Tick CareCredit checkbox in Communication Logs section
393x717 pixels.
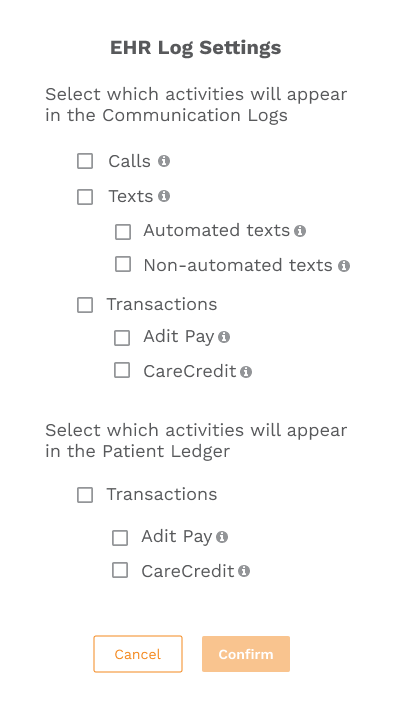pos(122,370)
